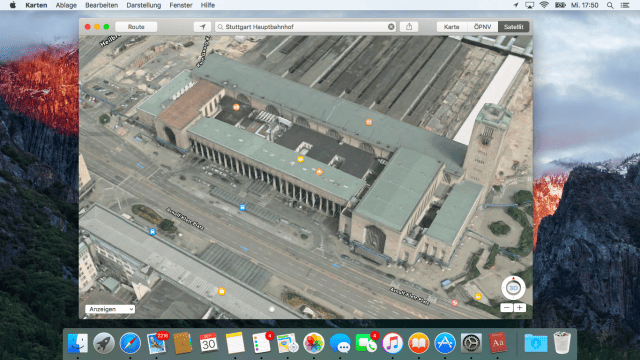
Task: Open the Trash in the Dock
Action: pos(562,343)
